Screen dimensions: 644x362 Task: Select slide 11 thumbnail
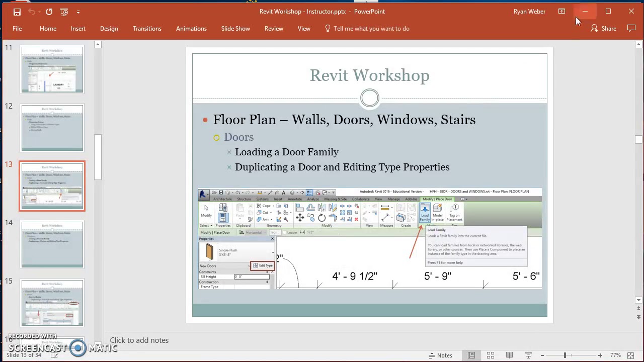tap(52, 69)
